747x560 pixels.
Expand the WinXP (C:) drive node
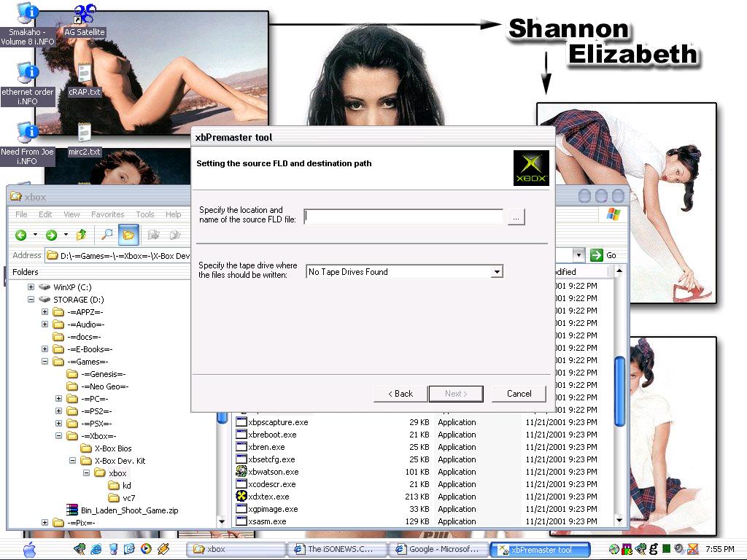[31, 287]
